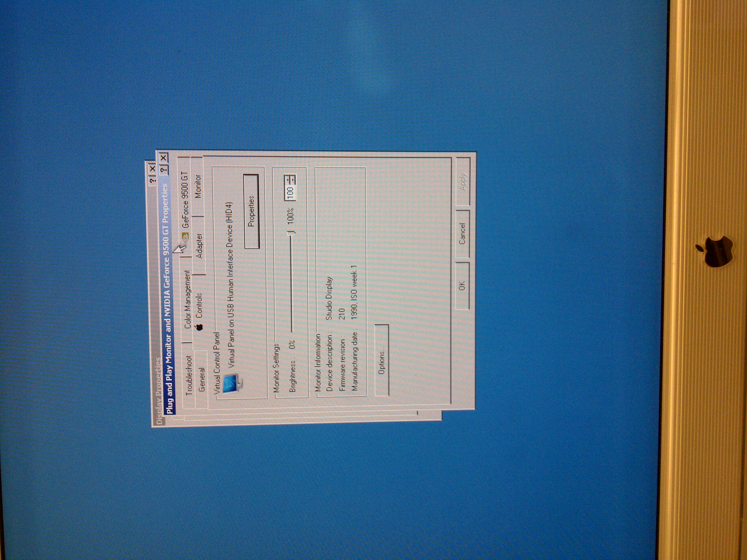Select the GeForce 9500 GT tab

[x=185, y=207]
